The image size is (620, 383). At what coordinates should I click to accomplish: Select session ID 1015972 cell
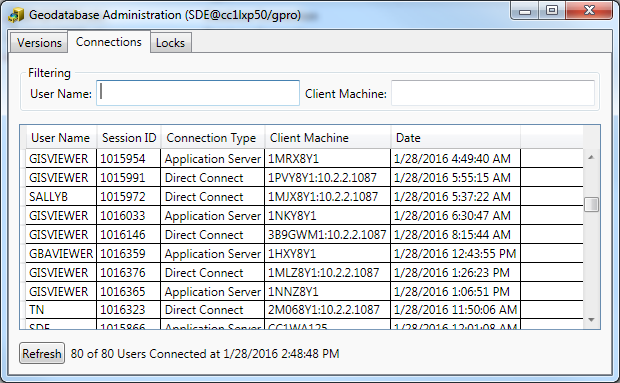pyautogui.click(x=129, y=196)
